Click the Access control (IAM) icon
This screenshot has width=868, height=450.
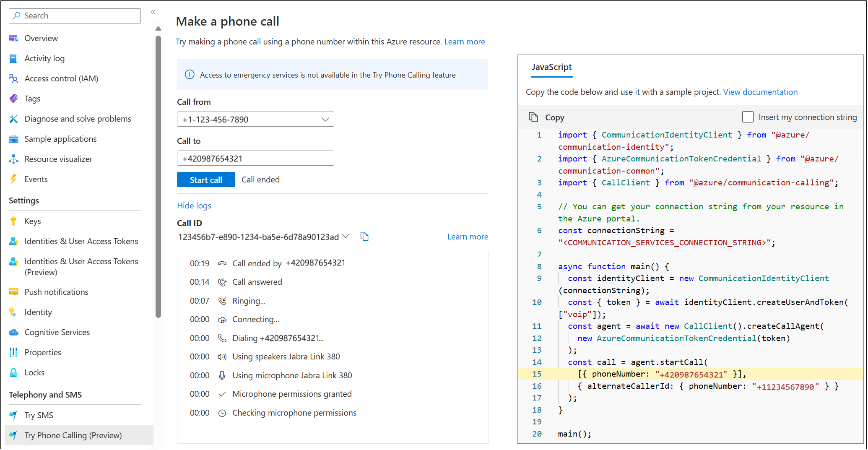13,78
